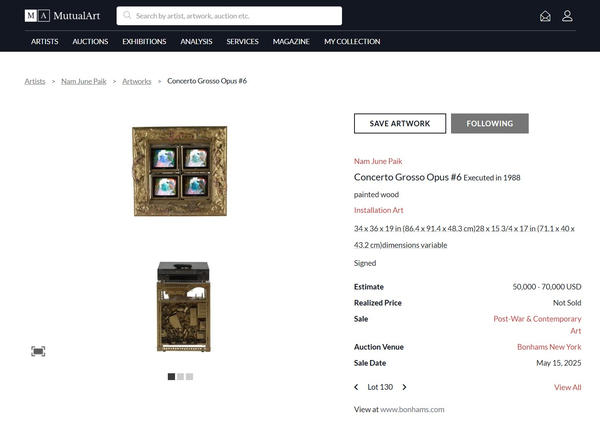The width and height of the screenshot is (600, 431).
Task: Focus the search by artist field
Action: tap(229, 16)
